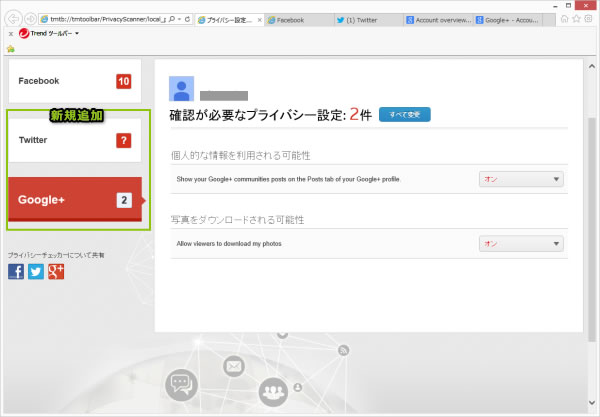Click the people group background icon
Image resolution: width=600 pixels, height=417 pixels.
tap(273, 392)
